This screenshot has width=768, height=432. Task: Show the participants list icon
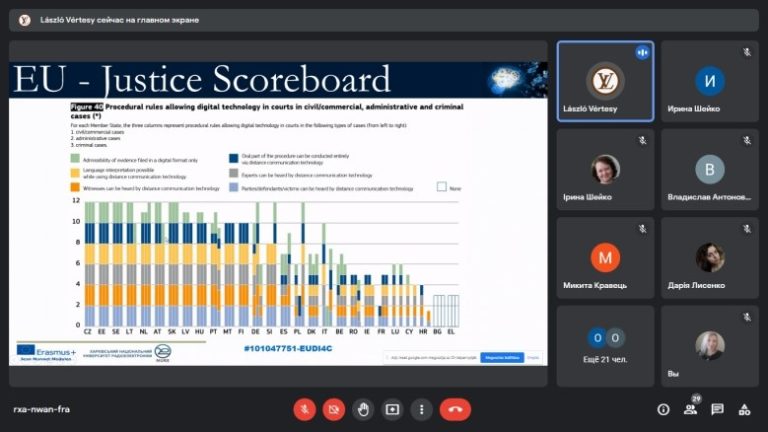click(x=690, y=410)
